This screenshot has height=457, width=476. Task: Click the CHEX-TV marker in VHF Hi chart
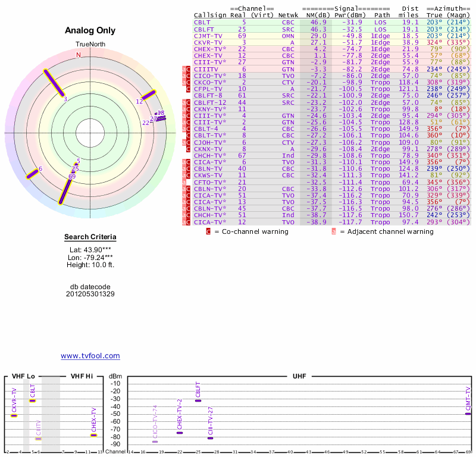93,435
